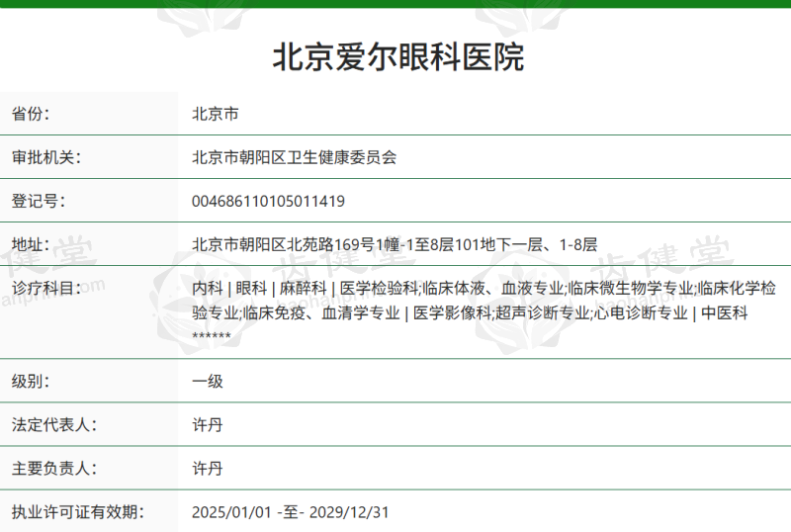Image resolution: width=791 pixels, height=532 pixels.
Task: Select registration number 004686110105011419
Action: point(268,201)
